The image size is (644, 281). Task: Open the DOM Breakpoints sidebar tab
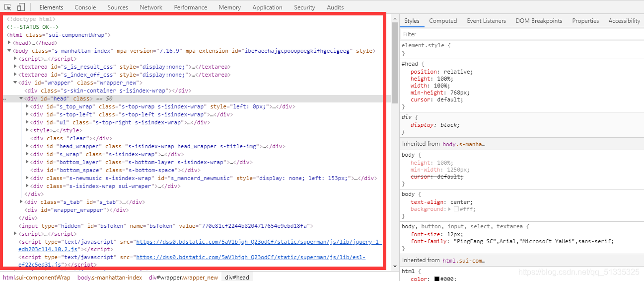click(539, 21)
